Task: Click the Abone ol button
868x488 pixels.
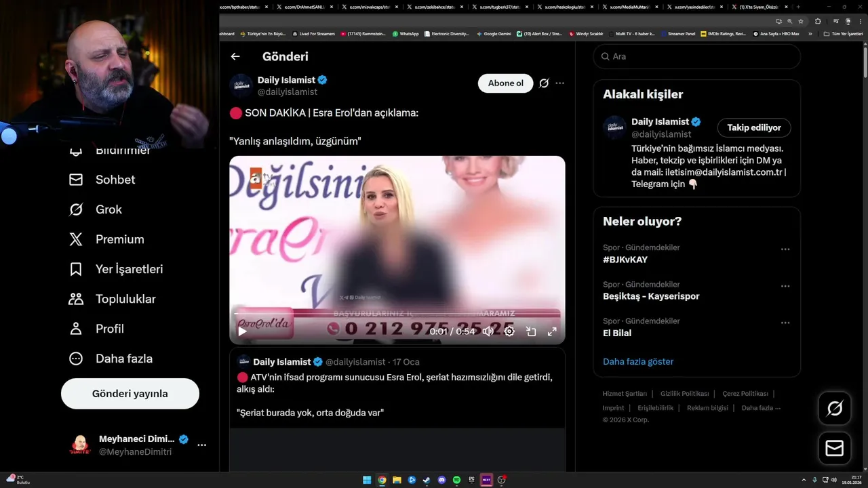Action: coord(506,83)
